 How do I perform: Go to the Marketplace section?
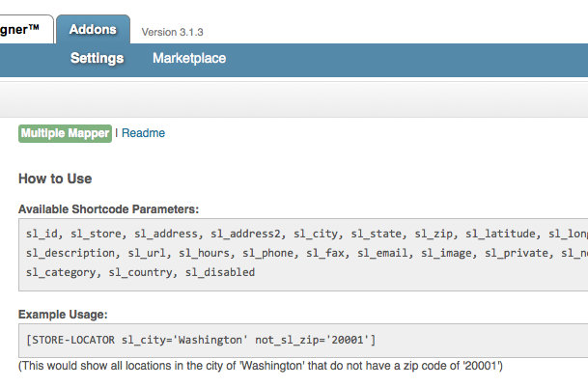click(x=189, y=58)
